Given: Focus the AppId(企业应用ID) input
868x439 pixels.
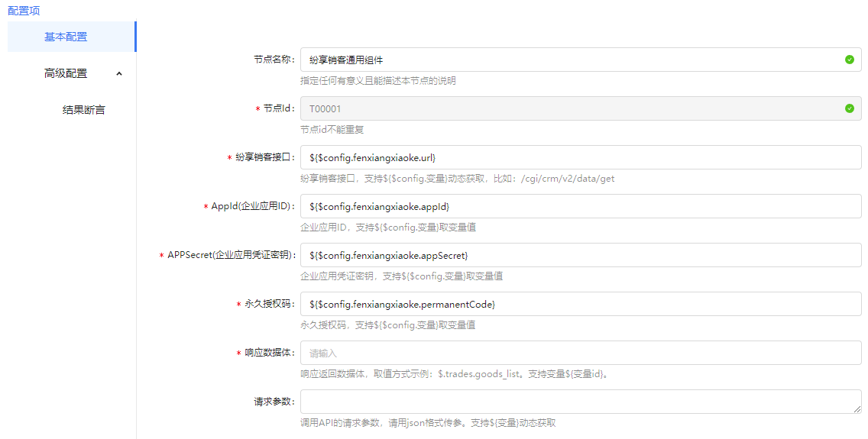Looking at the screenshot, I should pos(581,206).
